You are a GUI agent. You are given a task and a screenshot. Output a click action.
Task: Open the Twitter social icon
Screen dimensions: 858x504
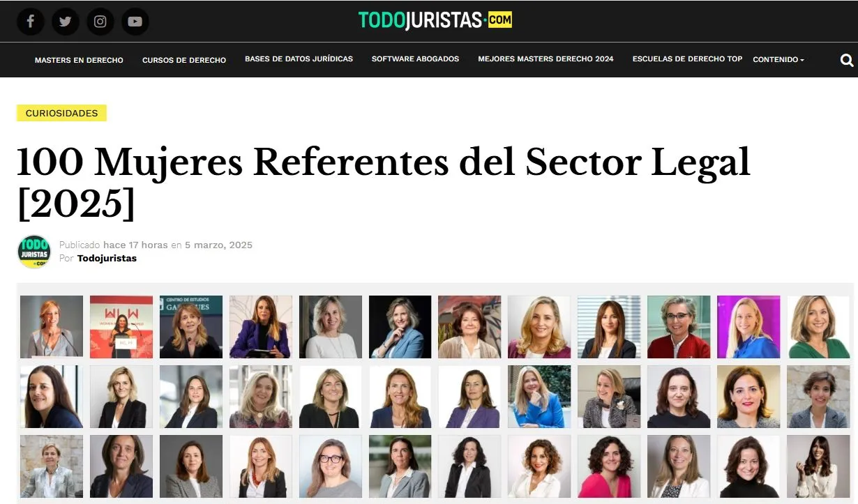[66, 22]
